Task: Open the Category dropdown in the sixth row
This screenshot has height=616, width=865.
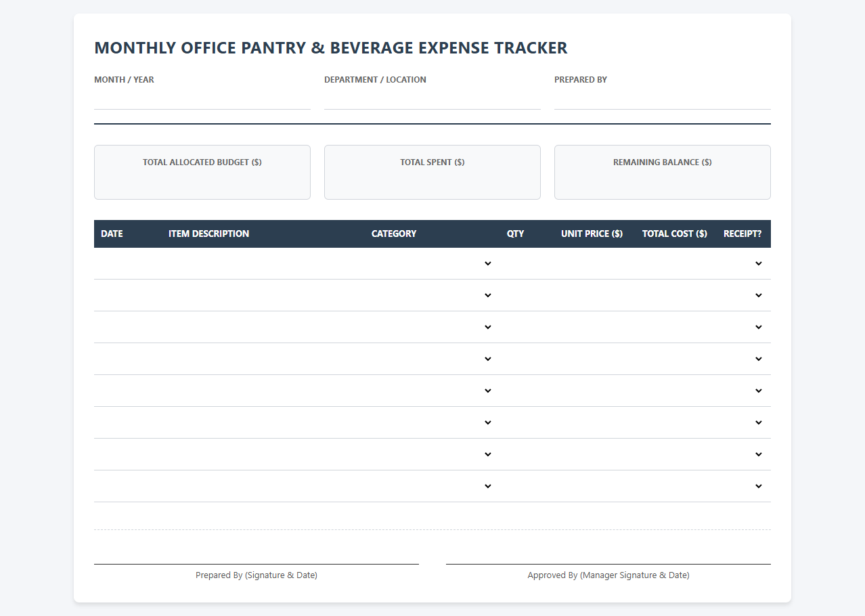Action: pos(432,422)
